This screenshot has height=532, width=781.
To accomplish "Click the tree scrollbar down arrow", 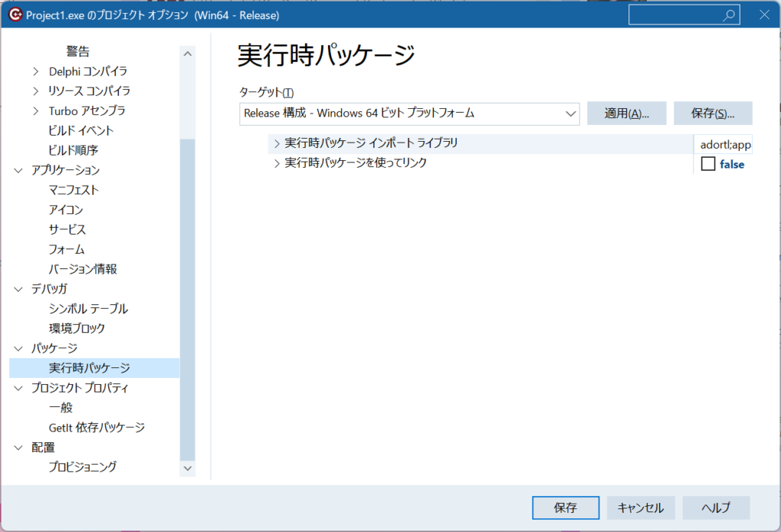I will click(188, 468).
